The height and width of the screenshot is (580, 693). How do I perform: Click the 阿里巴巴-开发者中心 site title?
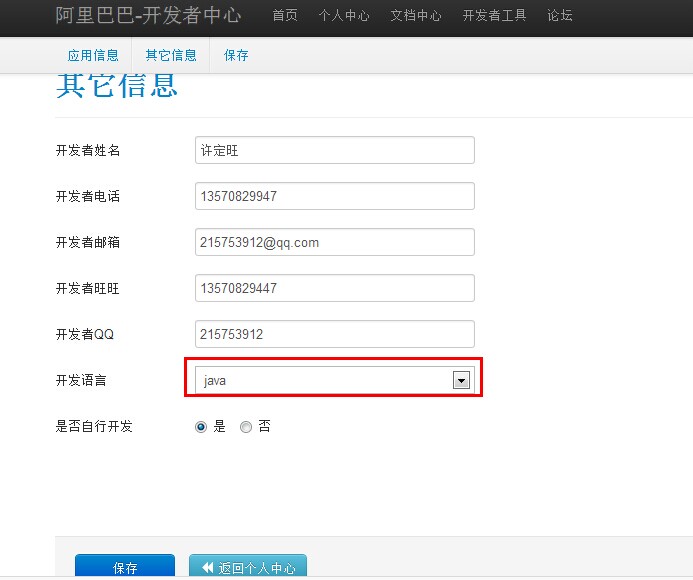tap(148, 15)
